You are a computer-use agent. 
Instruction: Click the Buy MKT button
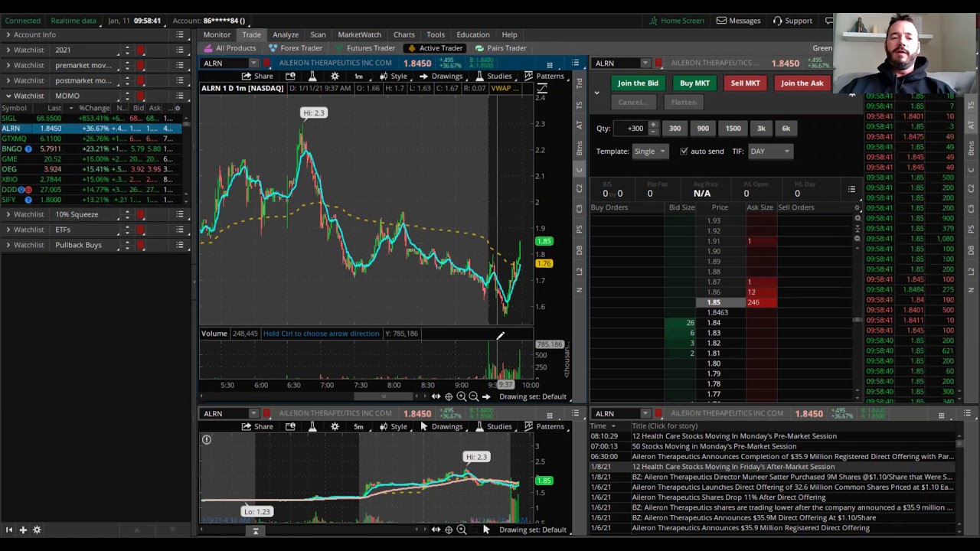point(694,83)
